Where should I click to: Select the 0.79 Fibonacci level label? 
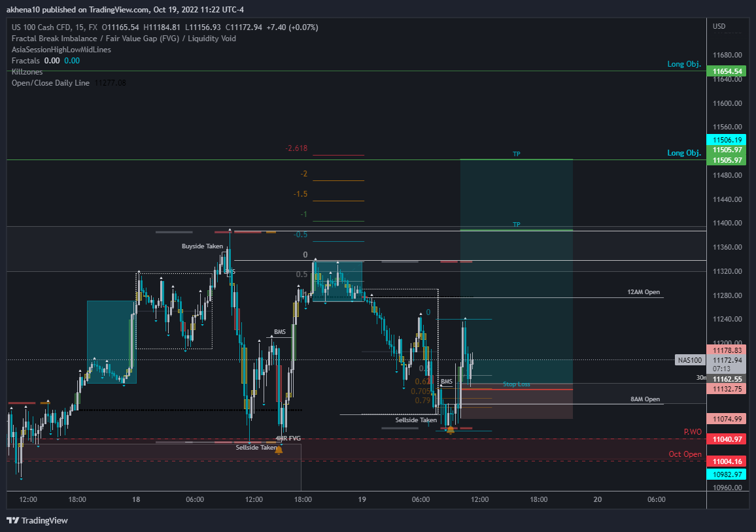click(423, 401)
